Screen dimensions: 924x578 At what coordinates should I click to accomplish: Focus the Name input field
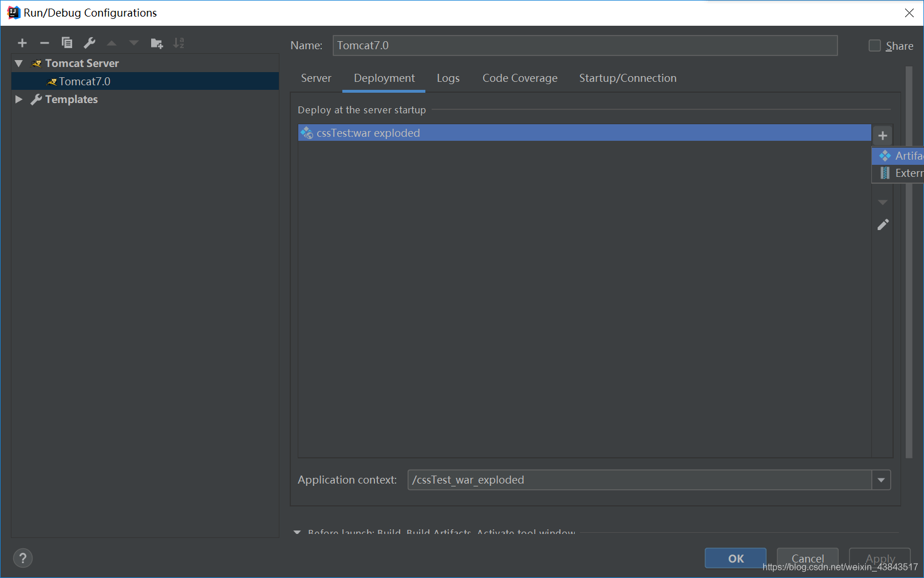coord(585,46)
